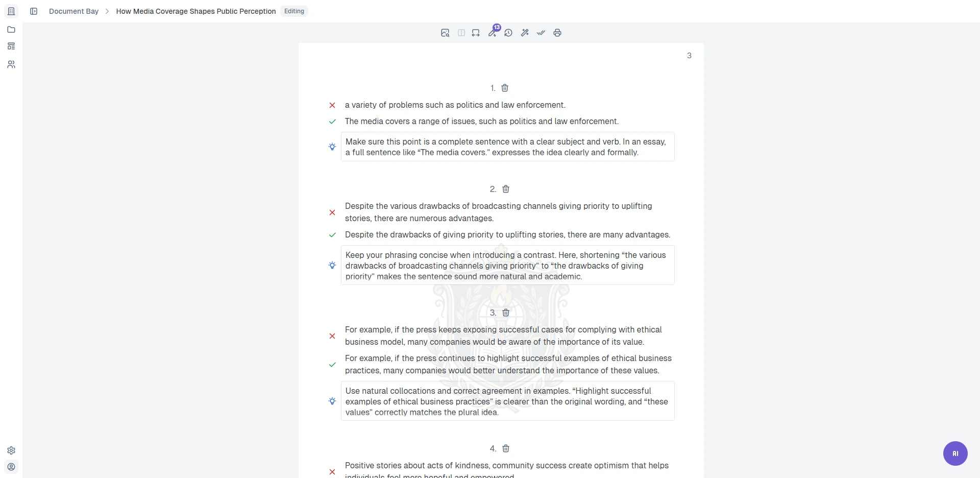Click the document title in breadcrumb
Image resolution: width=980 pixels, height=478 pixels.
point(196,11)
